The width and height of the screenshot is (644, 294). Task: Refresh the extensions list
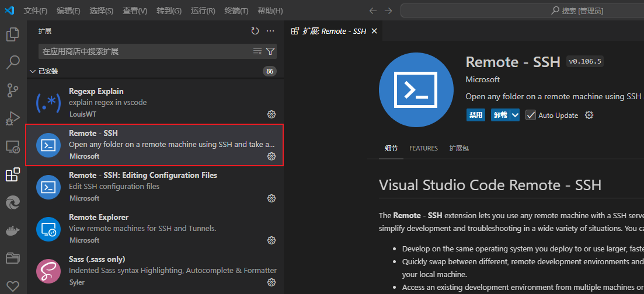coord(255,31)
